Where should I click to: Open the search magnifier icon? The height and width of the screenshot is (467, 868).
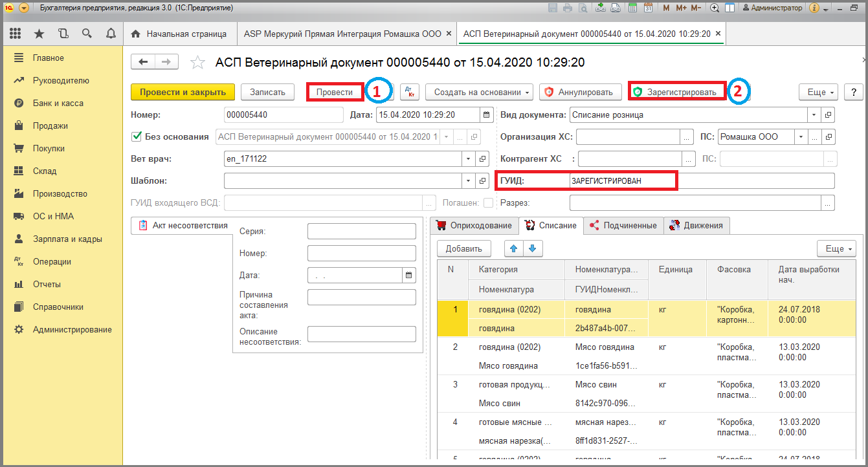pyautogui.click(x=87, y=34)
